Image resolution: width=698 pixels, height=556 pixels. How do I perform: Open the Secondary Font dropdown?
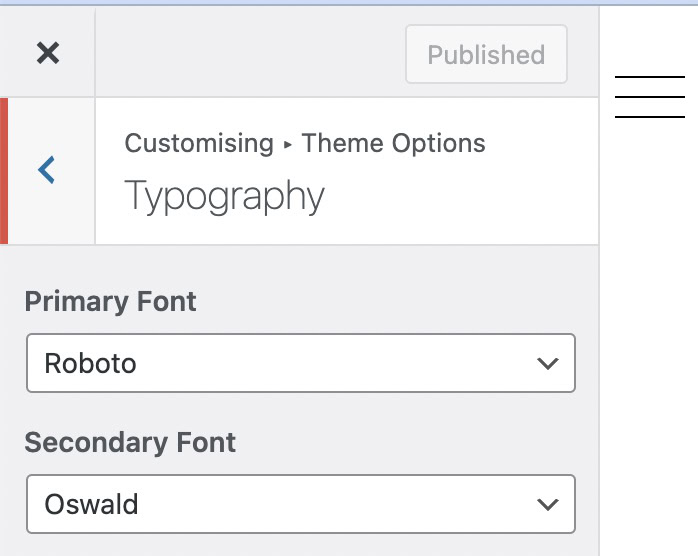pos(300,504)
